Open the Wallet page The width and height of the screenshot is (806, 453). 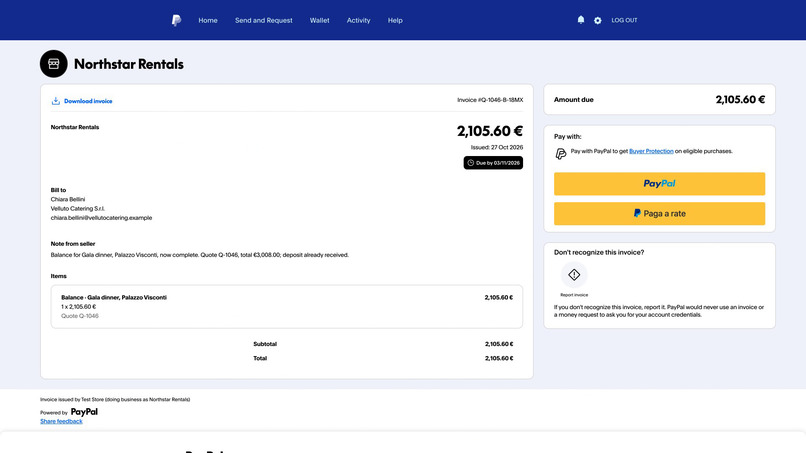[319, 21]
